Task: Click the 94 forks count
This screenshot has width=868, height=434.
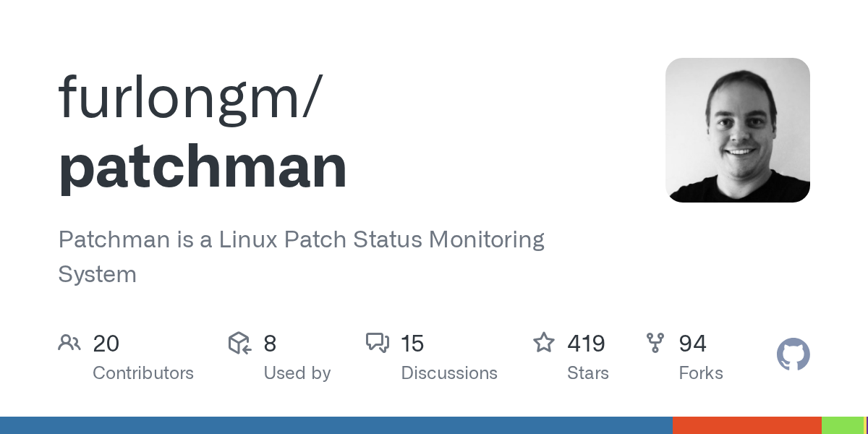Action: click(x=692, y=344)
